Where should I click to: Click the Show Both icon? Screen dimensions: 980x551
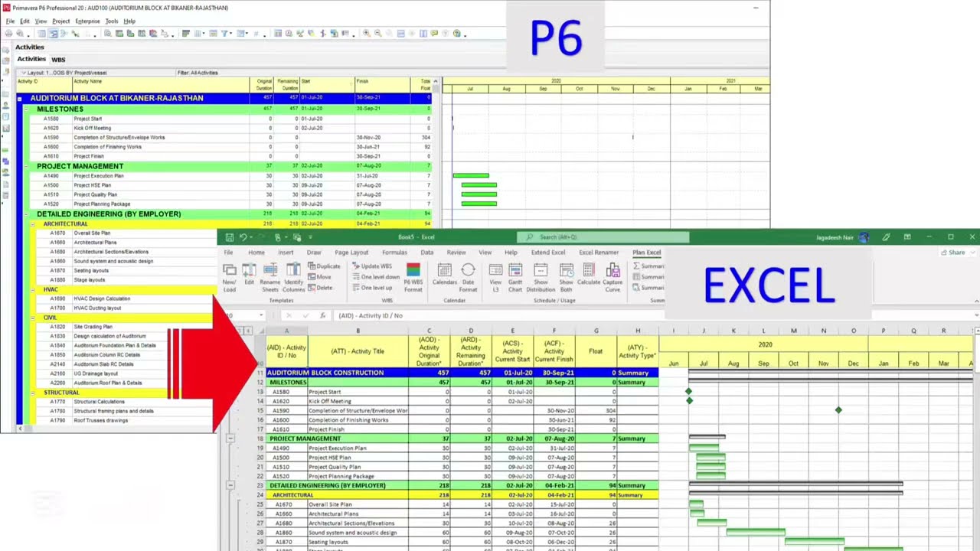coord(567,277)
